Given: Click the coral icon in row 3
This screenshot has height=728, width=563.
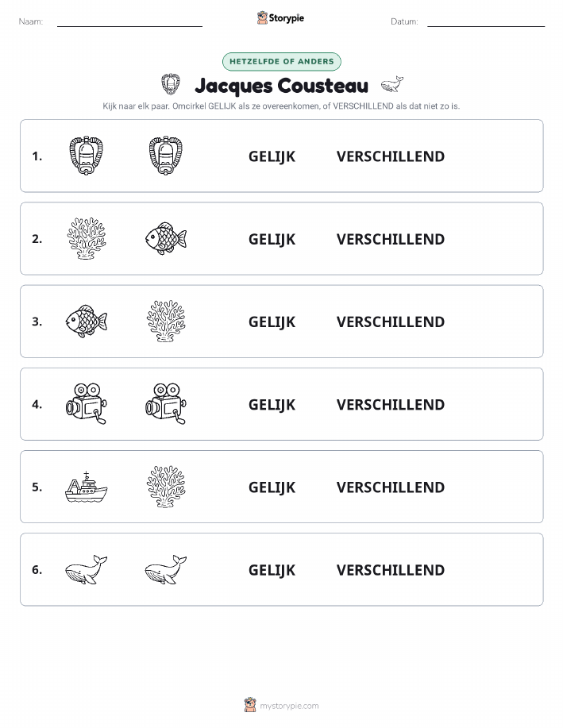Looking at the screenshot, I should click(166, 322).
